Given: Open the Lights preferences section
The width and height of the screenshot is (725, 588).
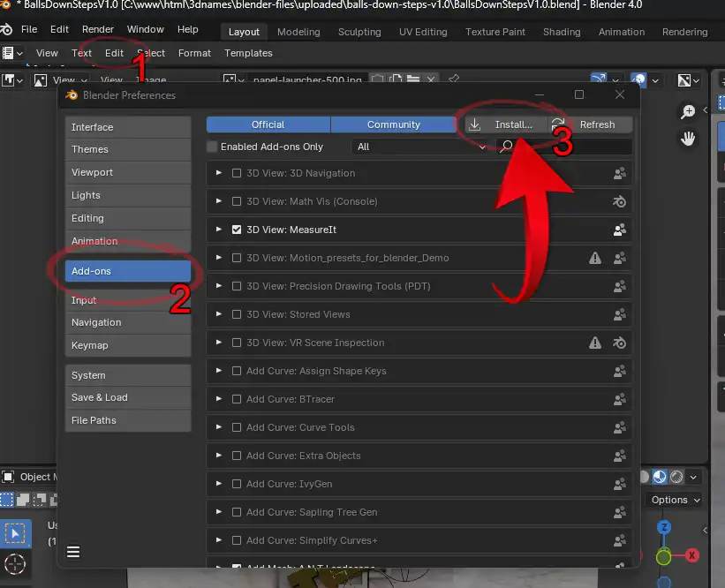Looking at the screenshot, I should (x=128, y=195).
